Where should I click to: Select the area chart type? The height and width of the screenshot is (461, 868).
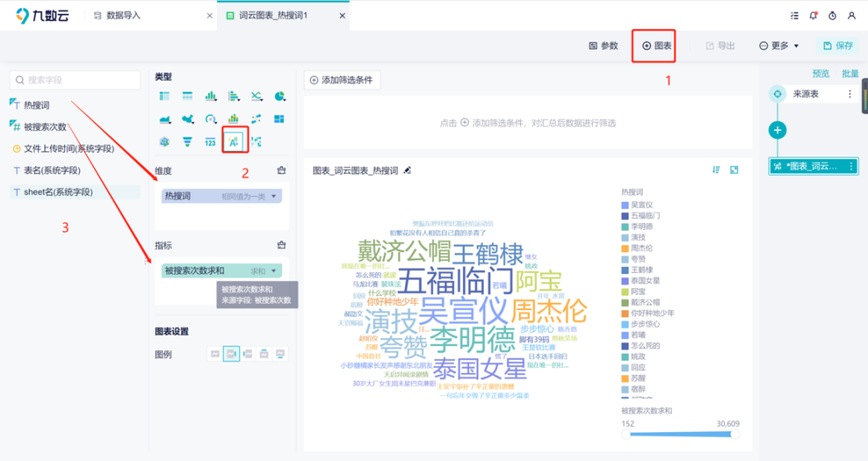pos(165,119)
